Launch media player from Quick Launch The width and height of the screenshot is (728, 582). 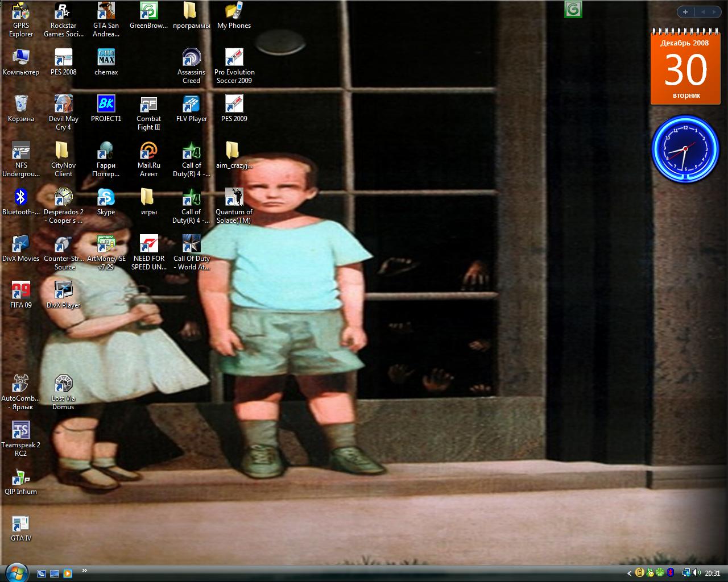pos(68,573)
